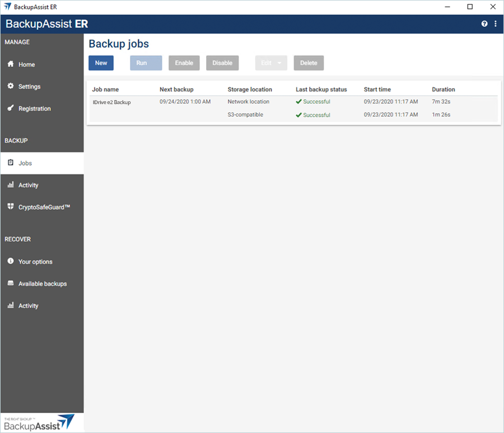Click the Disable button
The height and width of the screenshot is (433, 504).
tap(222, 63)
